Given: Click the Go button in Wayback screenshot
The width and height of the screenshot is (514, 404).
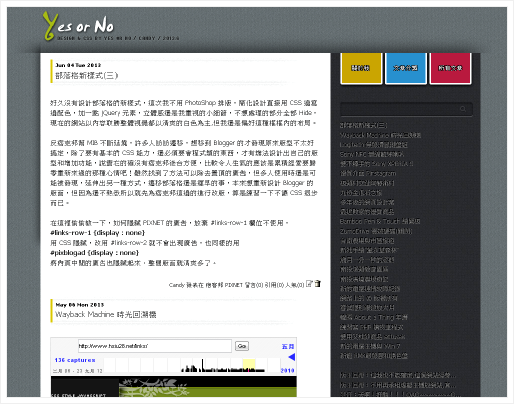Looking at the screenshot, I should tap(242, 346).
